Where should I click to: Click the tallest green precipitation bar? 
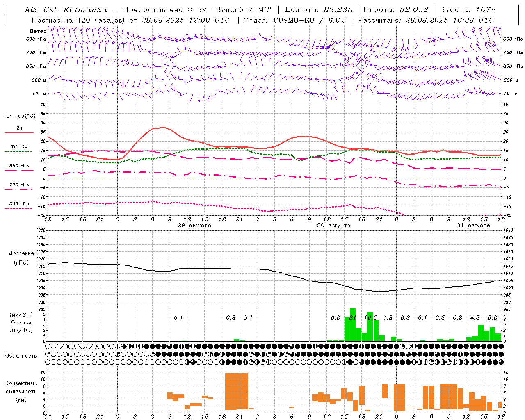pos(353,325)
